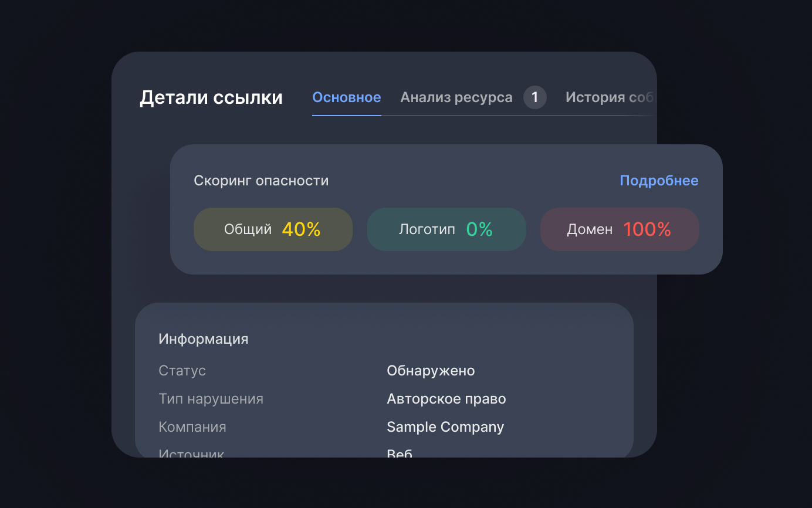The width and height of the screenshot is (812, 508).
Task: Click the "Детали ссылки" title
Action: pyautogui.click(x=211, y=98)
